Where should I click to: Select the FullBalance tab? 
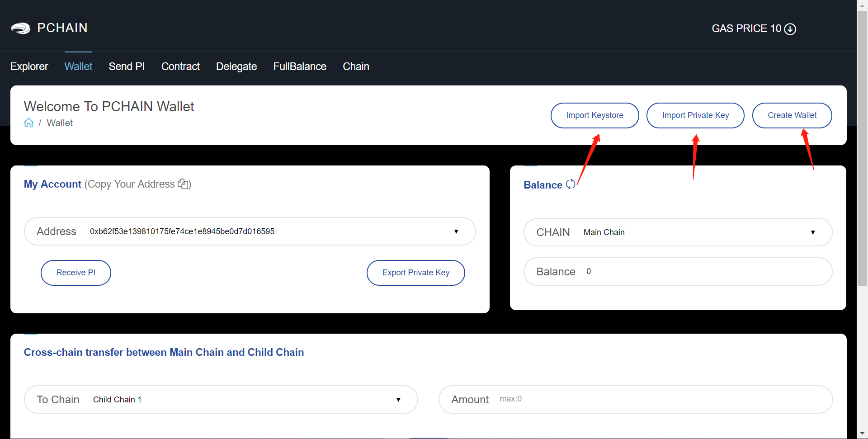[299, 66]
